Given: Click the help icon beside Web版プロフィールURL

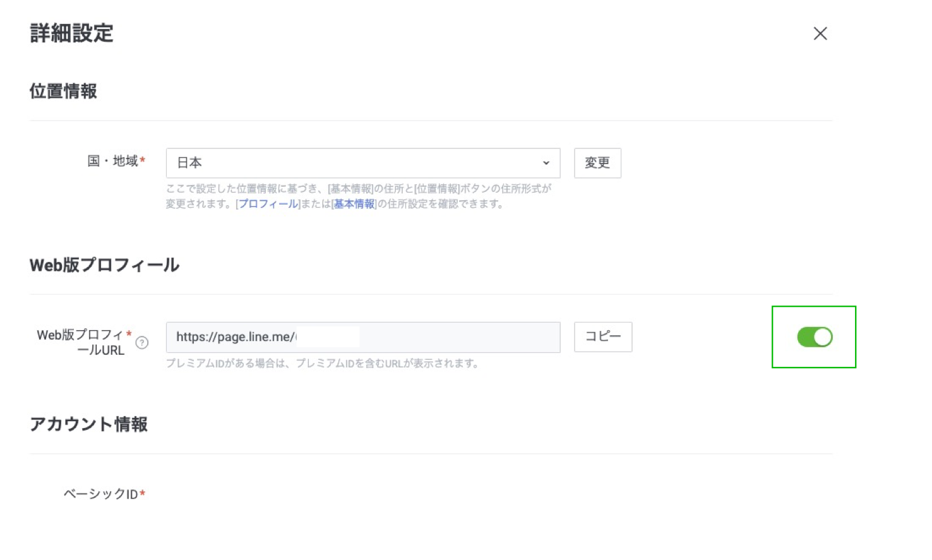Looking at the screenshot, I should point(142,343).
